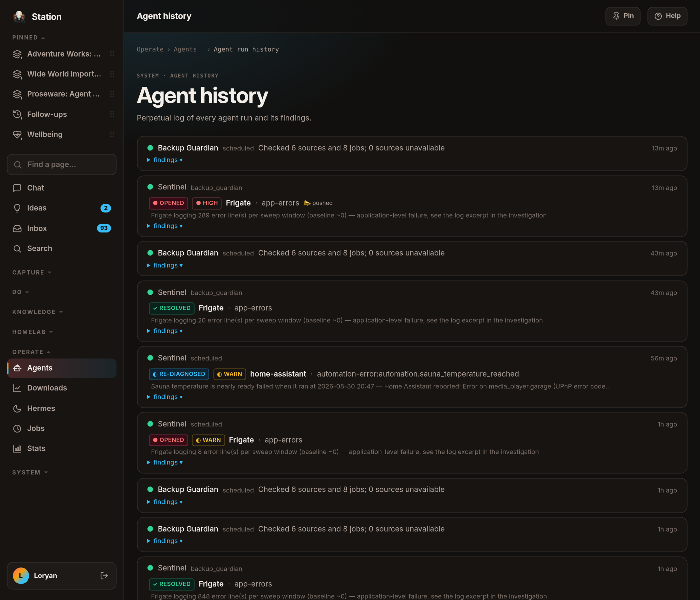Expand findings of Frigate HIGH opened run
The width and height of the screenshot is (700, 600).
(165, 226)
